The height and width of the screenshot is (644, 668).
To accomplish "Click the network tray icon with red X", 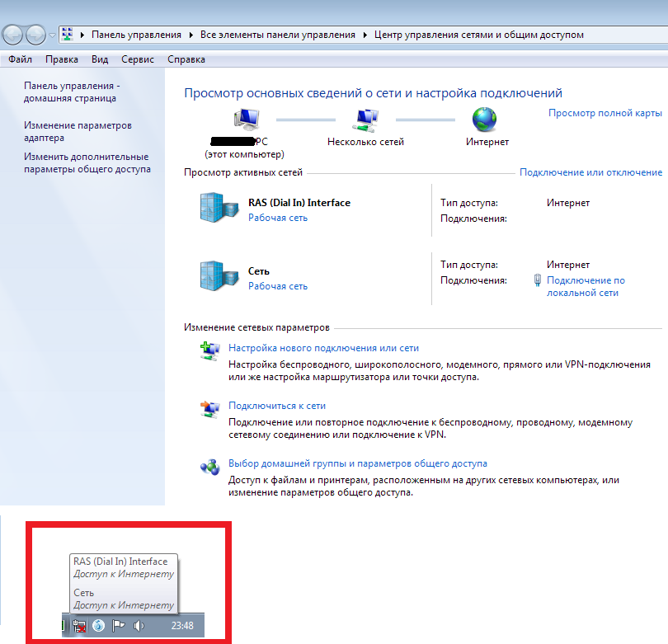I will (x=80, y=626).
